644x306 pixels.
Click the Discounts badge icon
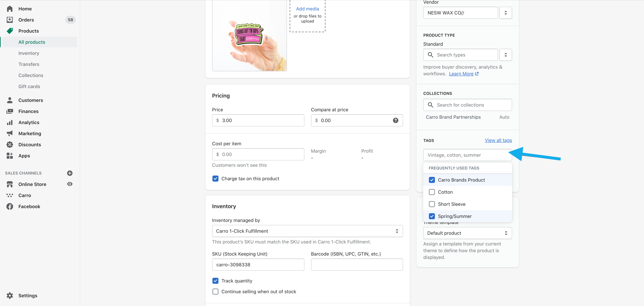[x=10, y=144]
